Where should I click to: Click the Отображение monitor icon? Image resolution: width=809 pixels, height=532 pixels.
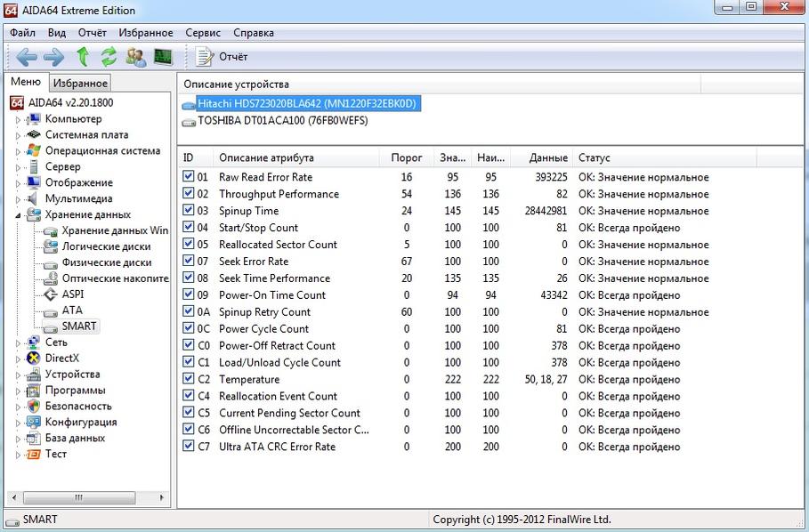(x=34, y=183)
